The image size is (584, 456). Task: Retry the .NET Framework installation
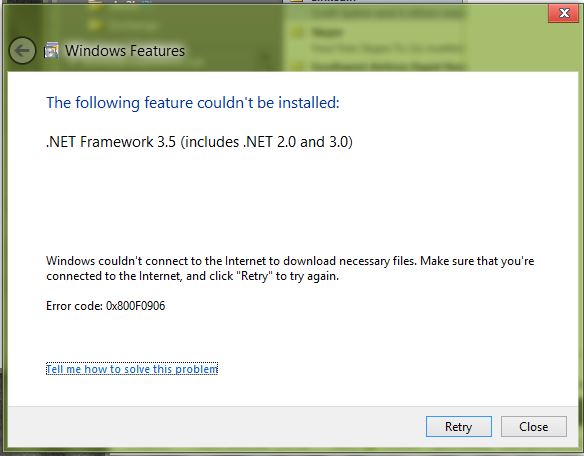click(x=458, y=427)
